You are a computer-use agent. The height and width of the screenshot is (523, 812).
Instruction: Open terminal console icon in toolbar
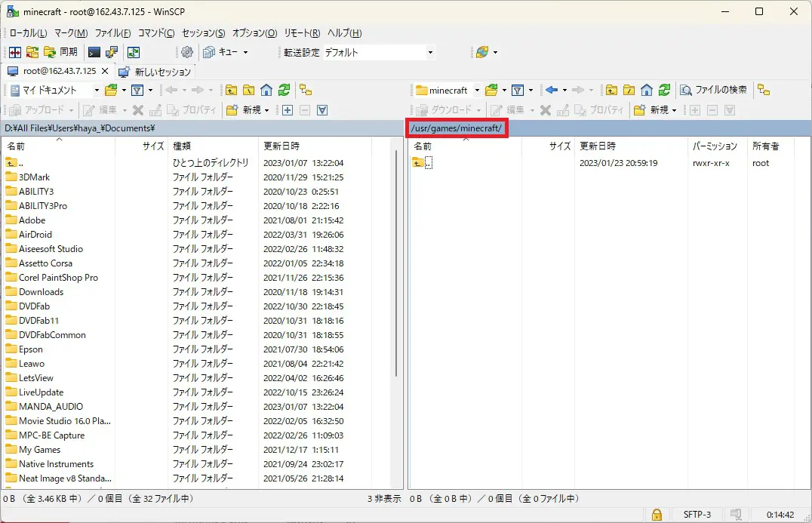94,52
